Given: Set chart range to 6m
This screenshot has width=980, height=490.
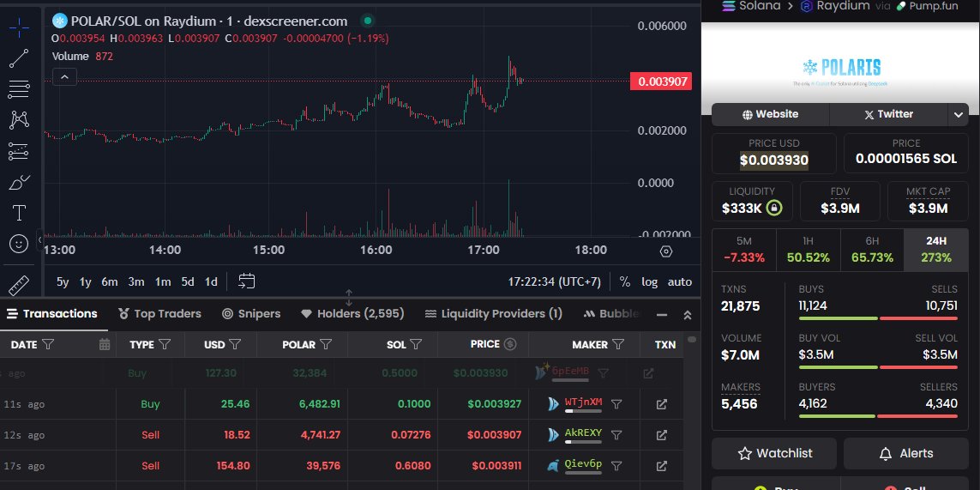Looking at the screenshot, I should [110, 281].
